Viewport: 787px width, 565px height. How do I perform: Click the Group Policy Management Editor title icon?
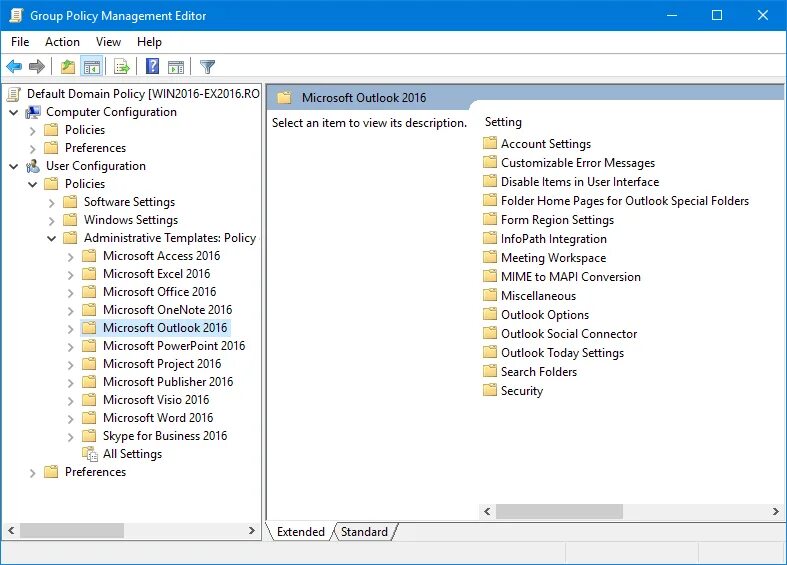pyautogui.click(x=16, y=16)
